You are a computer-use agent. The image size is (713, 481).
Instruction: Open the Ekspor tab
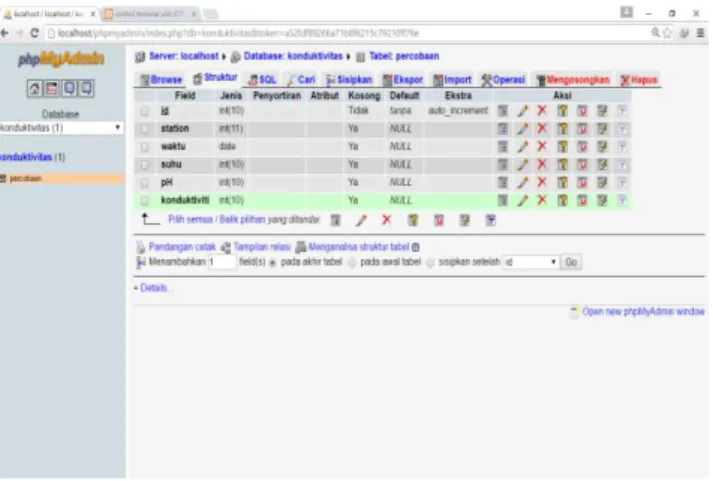click(x=403, y=80)
